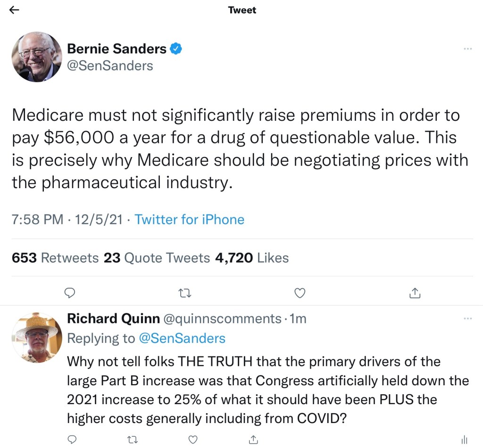The height and width of the screenshot is (448, 483).
Task: Open Richard Quinn's profile picture
Action: point(36,337)
